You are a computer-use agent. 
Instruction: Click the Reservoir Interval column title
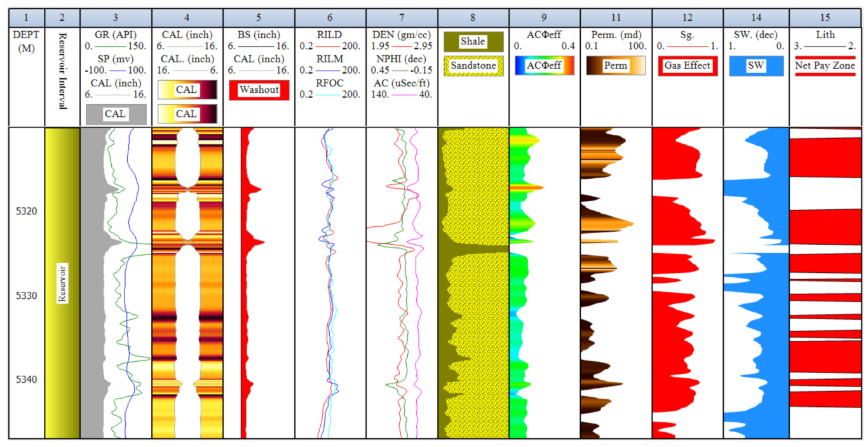click(62, 71)
